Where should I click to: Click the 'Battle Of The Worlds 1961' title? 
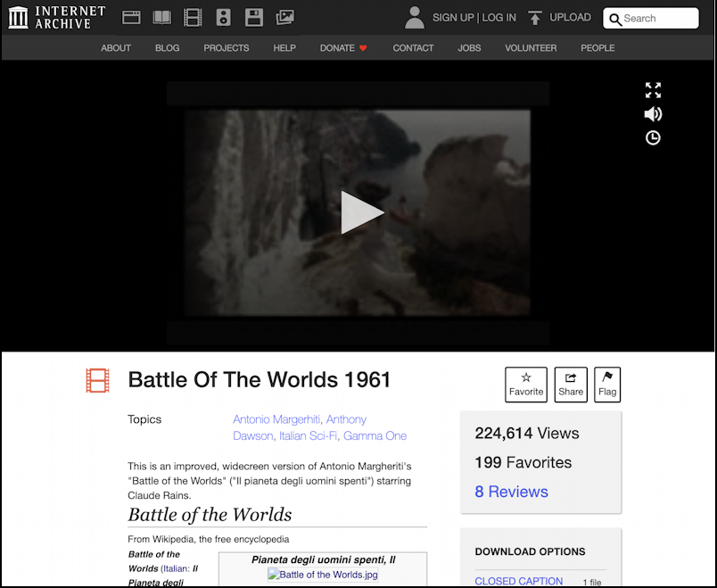[260, 380]
